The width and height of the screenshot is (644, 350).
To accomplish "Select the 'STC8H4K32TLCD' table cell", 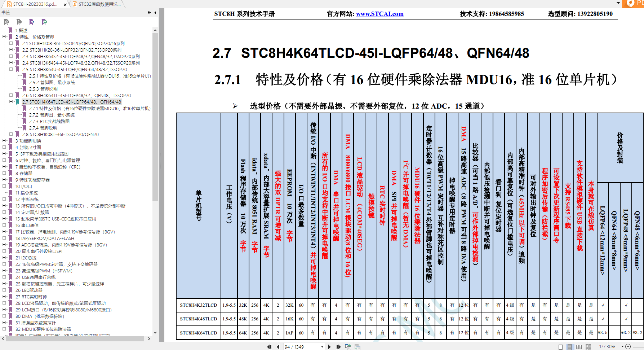I will point(199,305).
